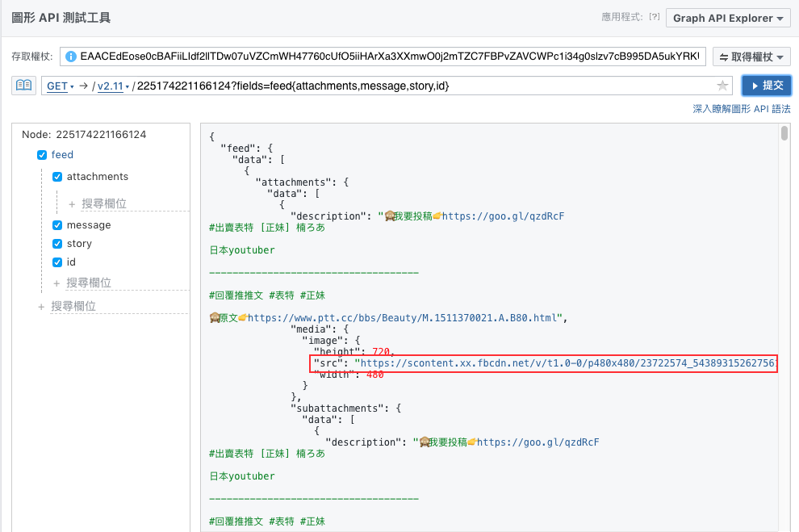Click plus icon of 搜尋欄位 under feed
799x532 pixels.
pyautogui.click(x=41, y=307)
